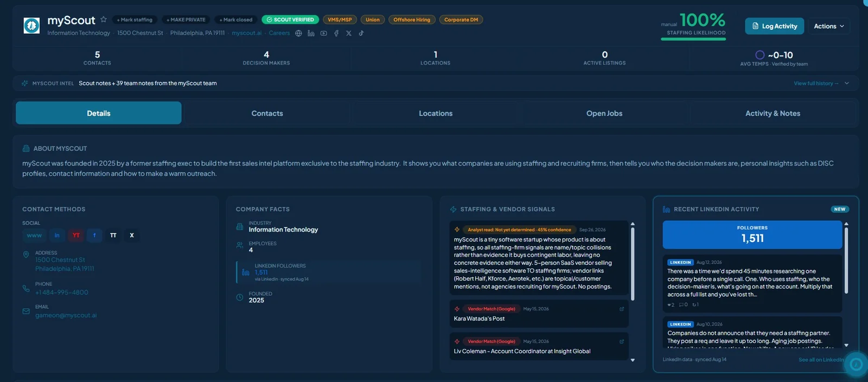868x382 pixels.
Task: Click the YT YouTube social button
Action: pos(76,235)
